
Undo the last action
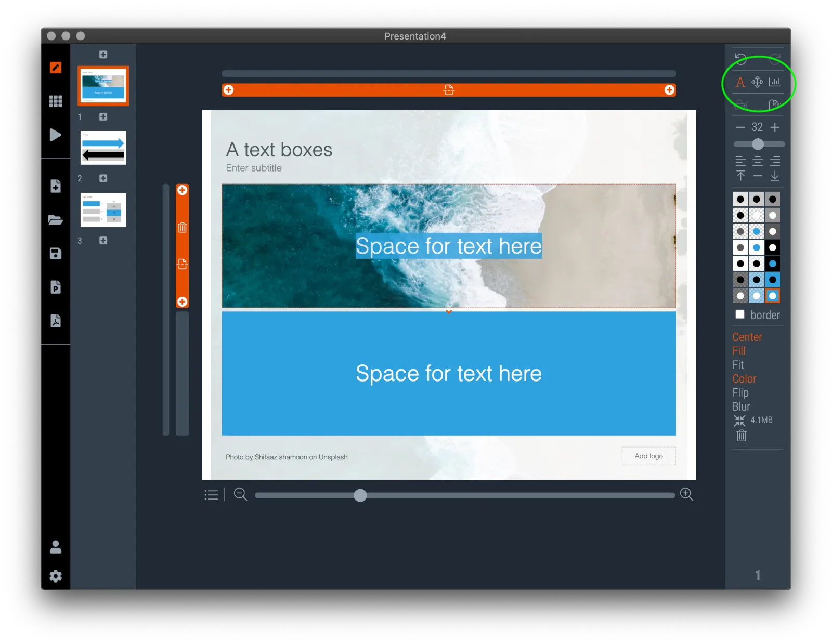740,59
